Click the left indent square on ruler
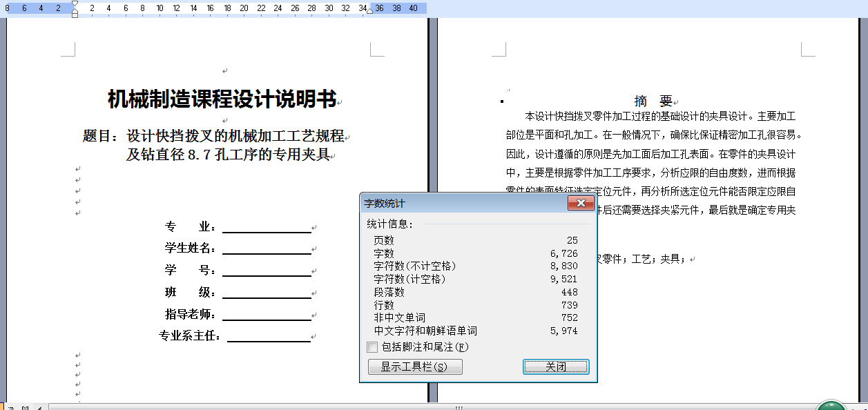 point(75,15)
